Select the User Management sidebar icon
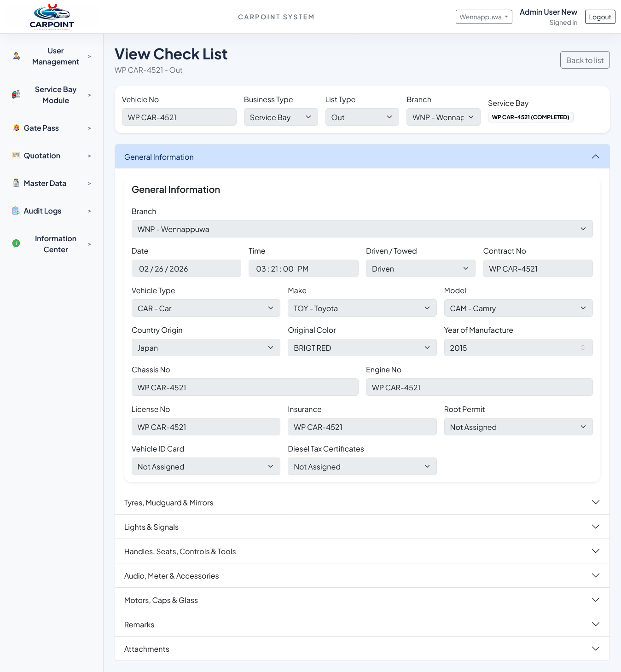Screen dimensions: 621x672 click(16, 56)
